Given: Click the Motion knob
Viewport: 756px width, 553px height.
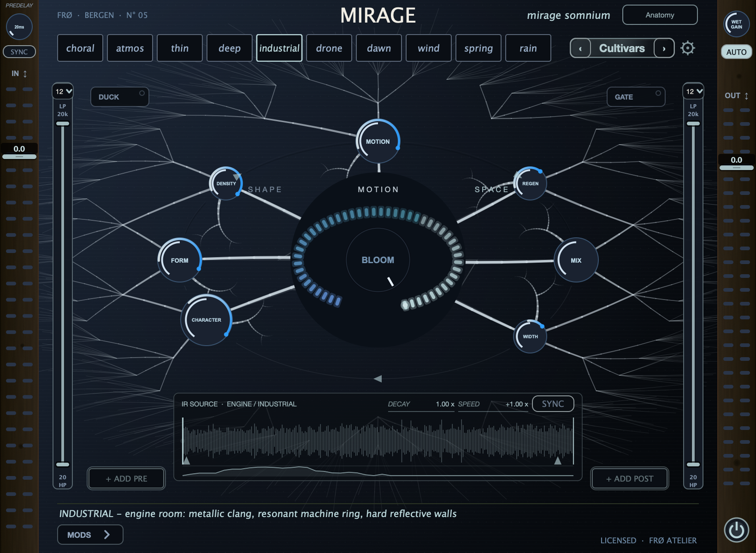Looking at the screenshot, I should 378,141.
